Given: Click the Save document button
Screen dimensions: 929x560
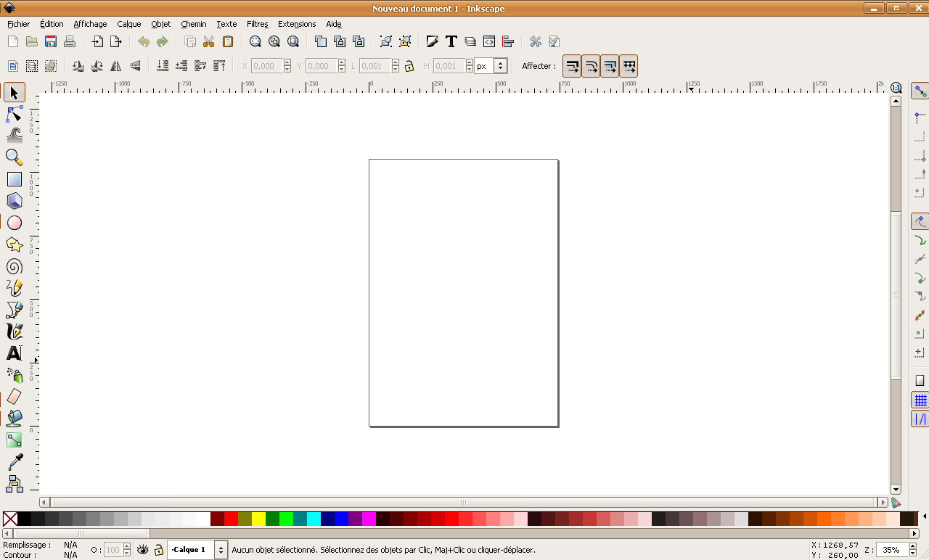Looking at the screenshot, I should tap(51, 41).
